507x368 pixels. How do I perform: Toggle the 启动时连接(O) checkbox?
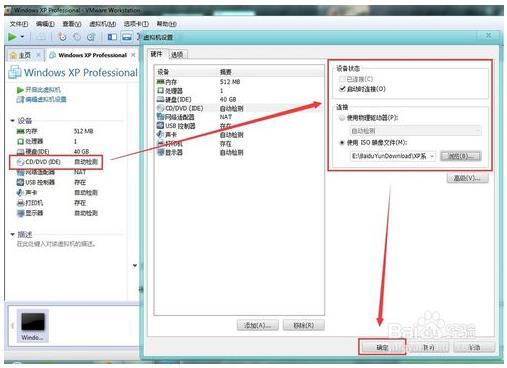coord(342,89)
